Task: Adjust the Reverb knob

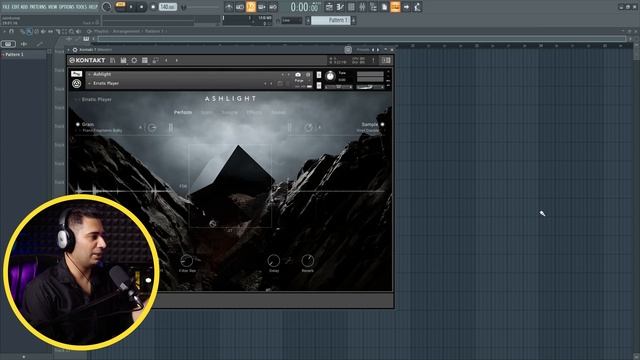Action: [308, 260]
